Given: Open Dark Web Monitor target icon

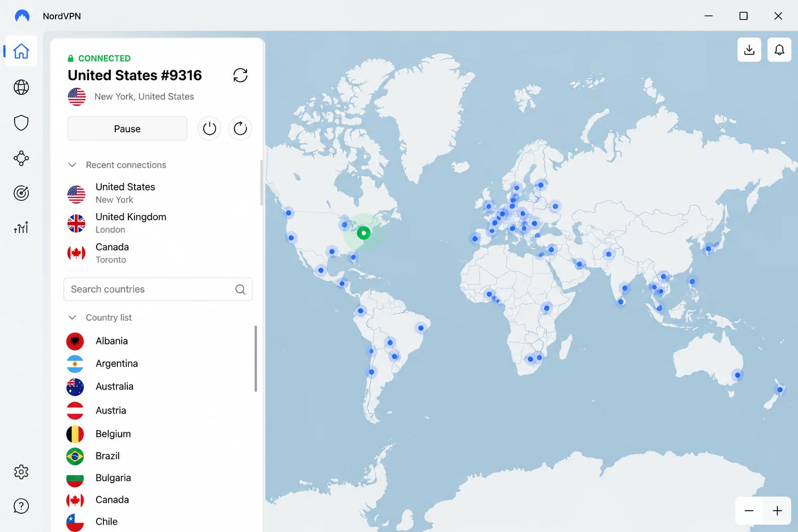Looking at the screenshot, I should (x=21, y=193).
